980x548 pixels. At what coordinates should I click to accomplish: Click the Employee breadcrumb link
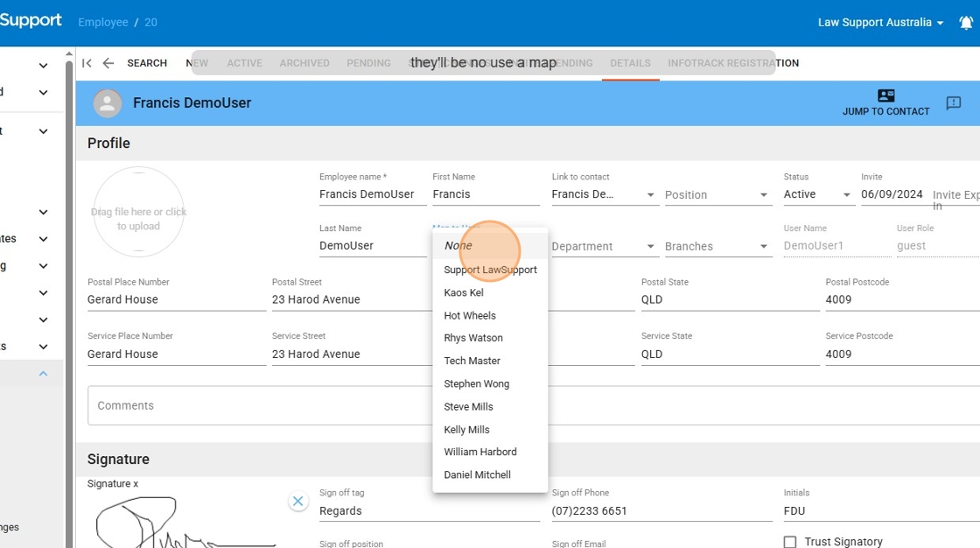click(x=103, y=23)
